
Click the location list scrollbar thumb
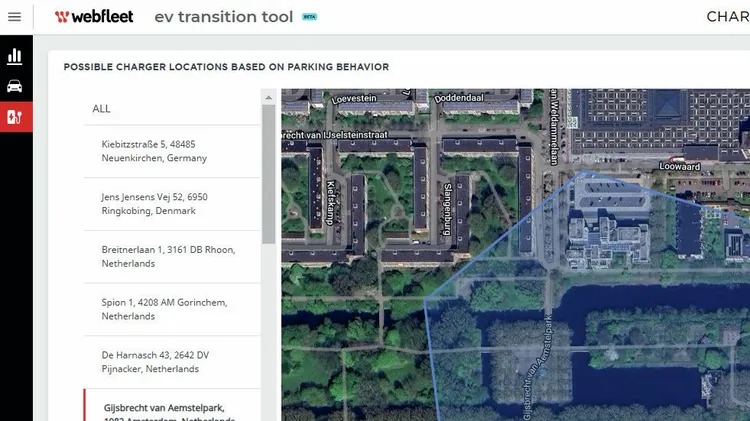(x=269, y=174)
